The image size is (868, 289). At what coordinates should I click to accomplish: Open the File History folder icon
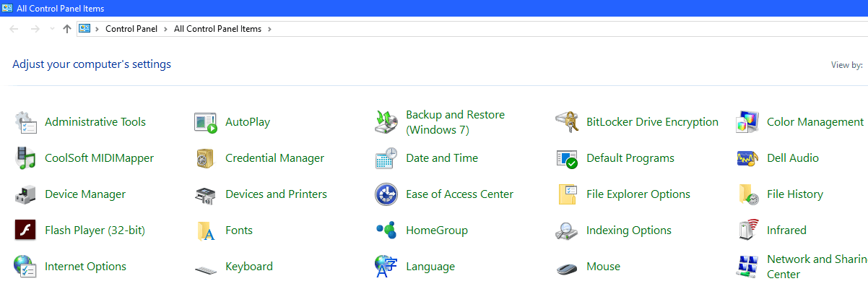point(747,194)
